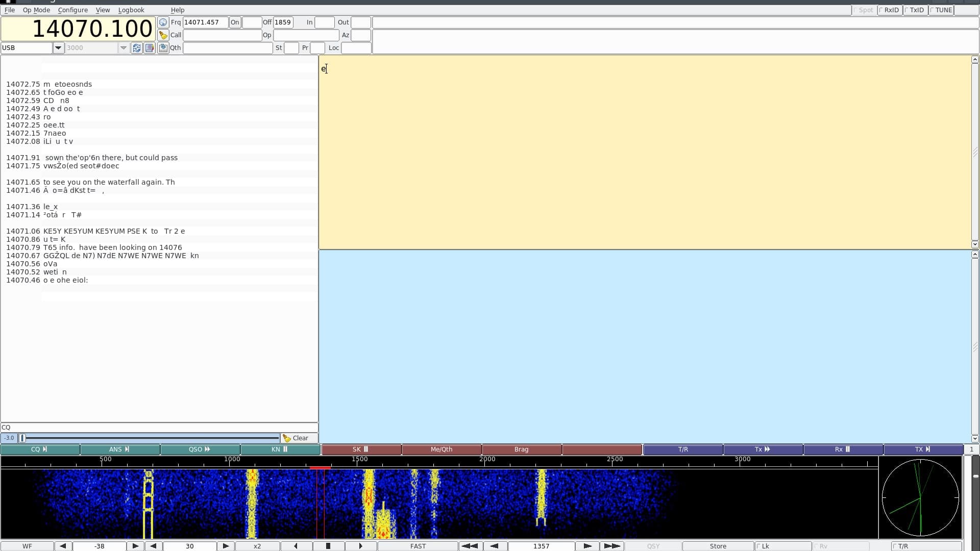The image size is (980, 551).
Task: Click the On time button
Action: coord(235,22)
